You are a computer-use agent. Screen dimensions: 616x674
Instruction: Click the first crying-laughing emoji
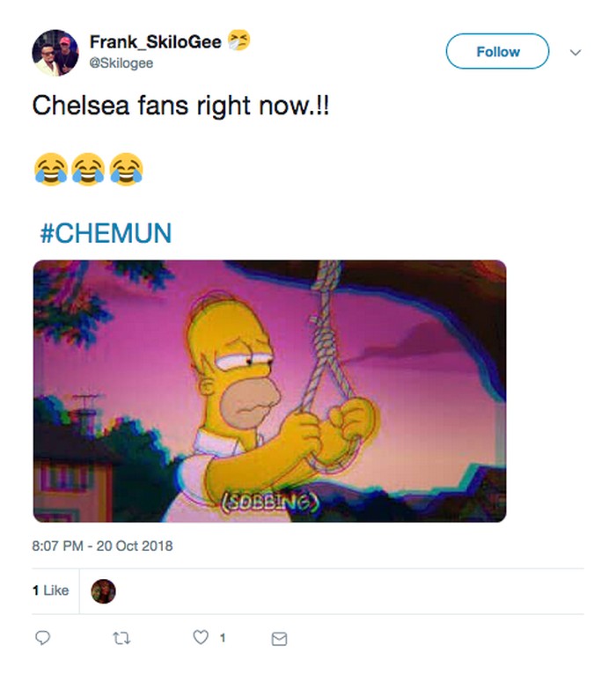(50, 170)
